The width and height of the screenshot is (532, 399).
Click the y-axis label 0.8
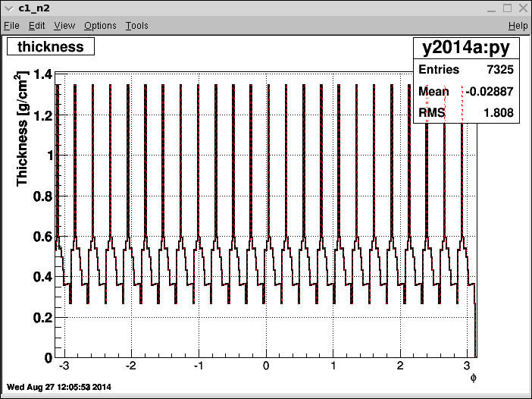pos(42,196)
